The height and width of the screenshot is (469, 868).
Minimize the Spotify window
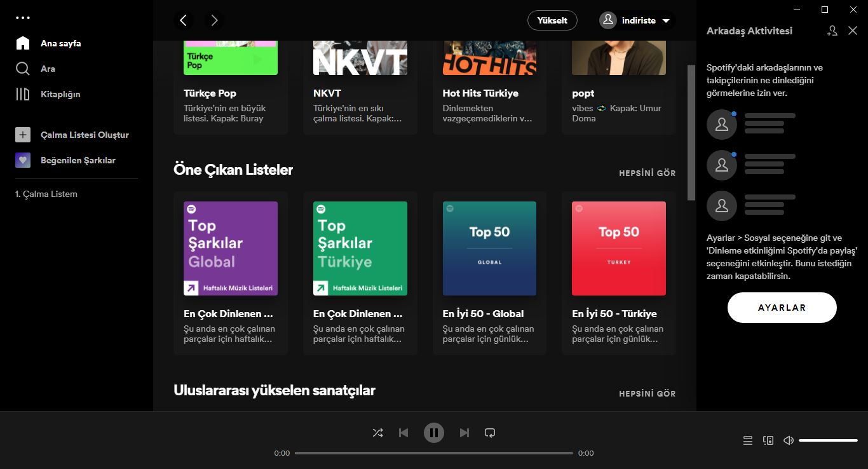797,9
